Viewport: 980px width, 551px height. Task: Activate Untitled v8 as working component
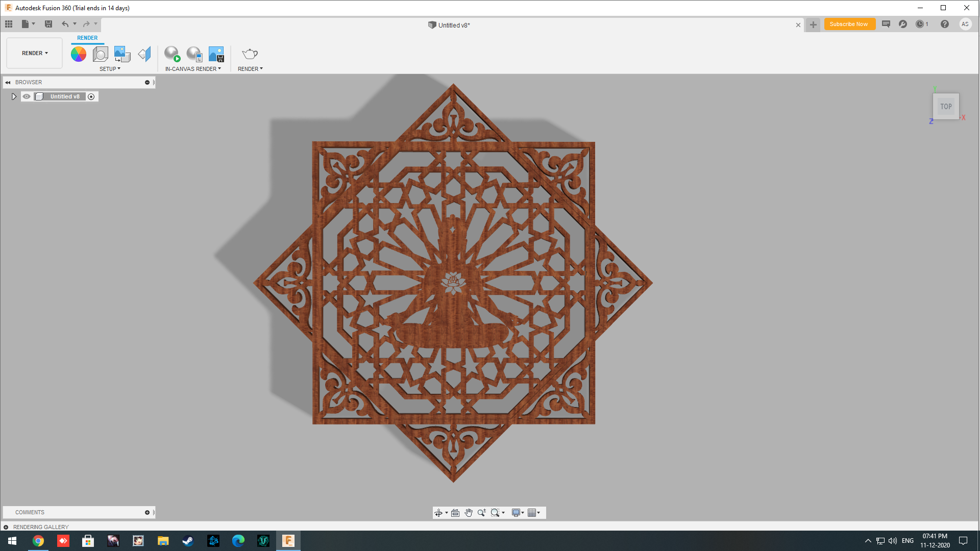[91, 96]
